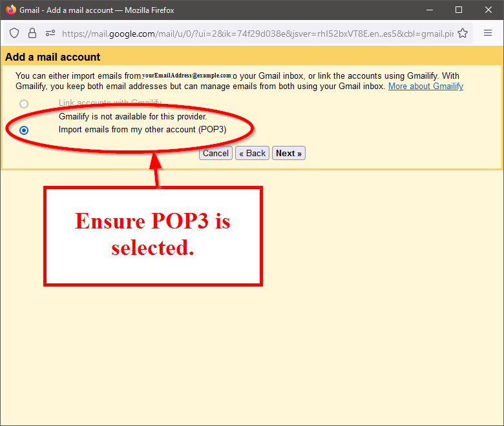This screenshot has height=426, width=504.
Task: Click the padlock site security icon
Action: tap(32, 33)
